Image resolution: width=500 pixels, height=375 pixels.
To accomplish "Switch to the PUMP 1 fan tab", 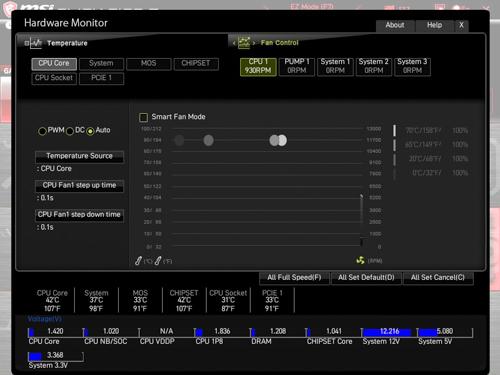I will (297, 66).
